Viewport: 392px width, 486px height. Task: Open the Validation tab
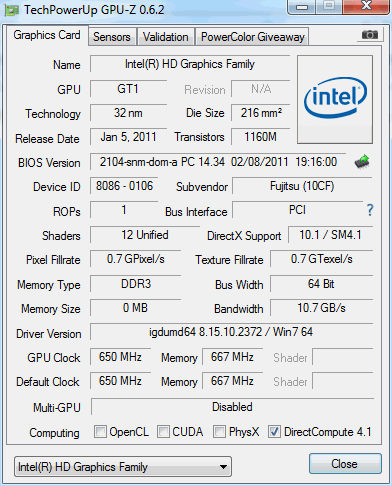[166, 37]
